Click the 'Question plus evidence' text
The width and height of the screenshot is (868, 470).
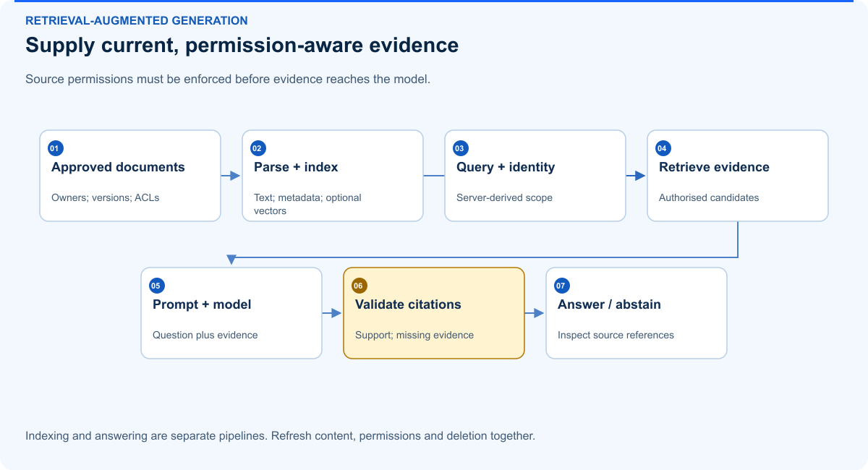pos(205,335)
